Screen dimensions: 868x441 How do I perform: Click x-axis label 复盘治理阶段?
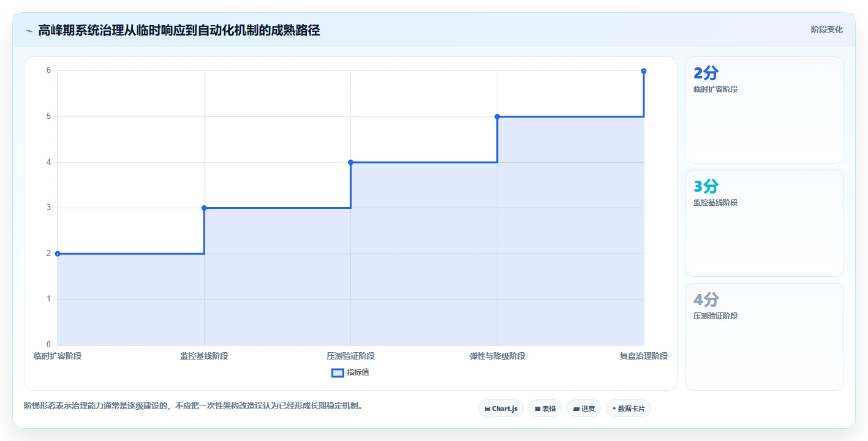point(644,356)
